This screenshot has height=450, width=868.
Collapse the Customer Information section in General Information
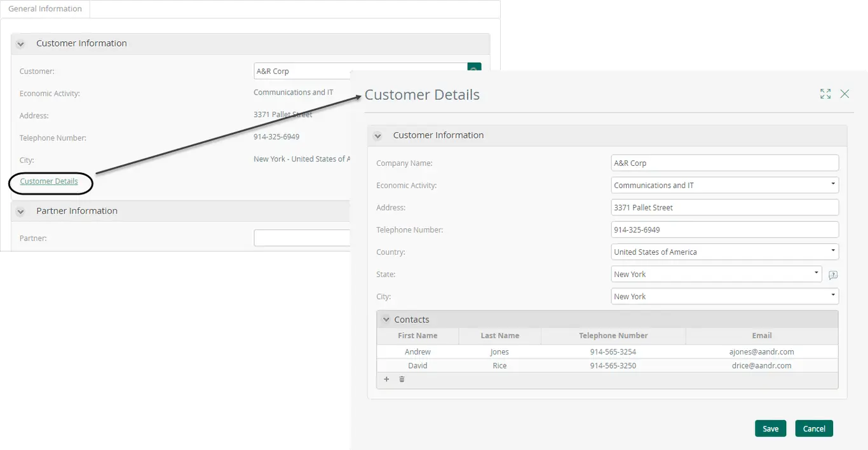(20, 44)
